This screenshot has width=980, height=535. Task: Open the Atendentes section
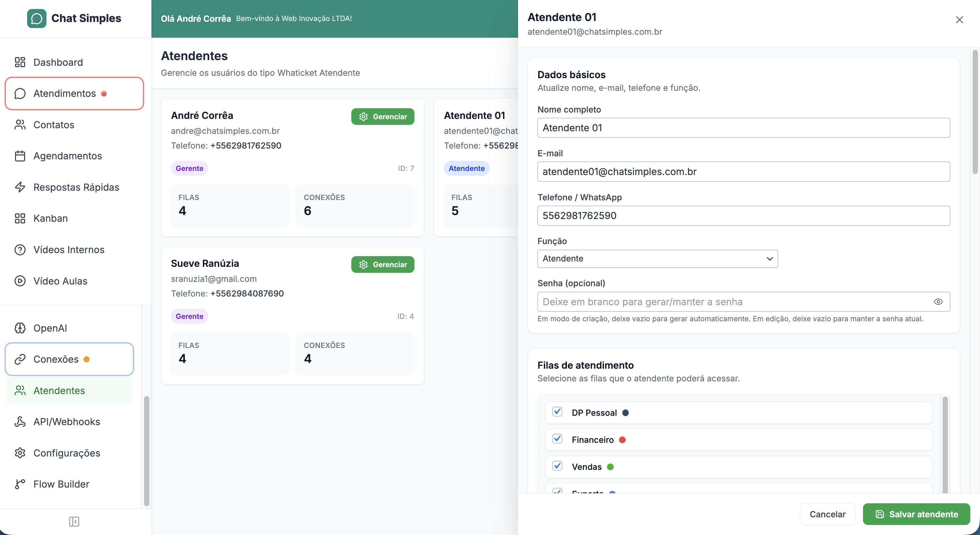59,390
